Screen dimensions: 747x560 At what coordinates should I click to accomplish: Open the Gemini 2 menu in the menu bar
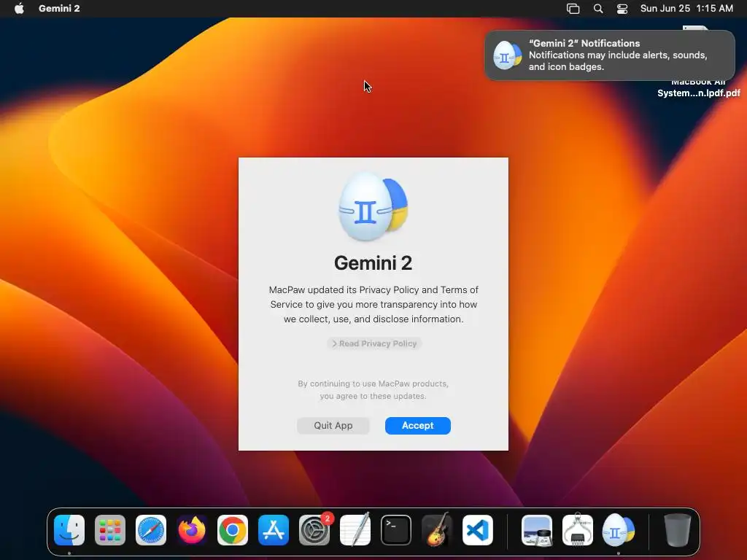pyautogui.click(x=59, y=8)
